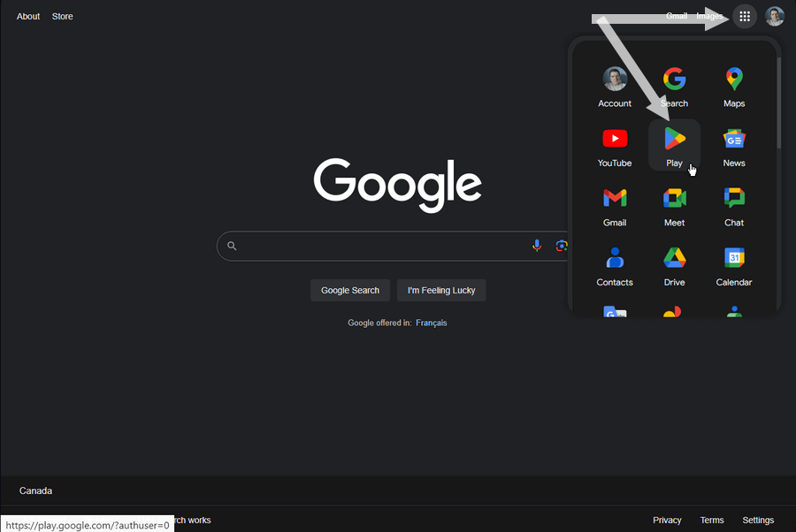Viewport: 796px width, 532px height.
Task: Open the Privacy link in the footer
Action: tap(667, 520)
